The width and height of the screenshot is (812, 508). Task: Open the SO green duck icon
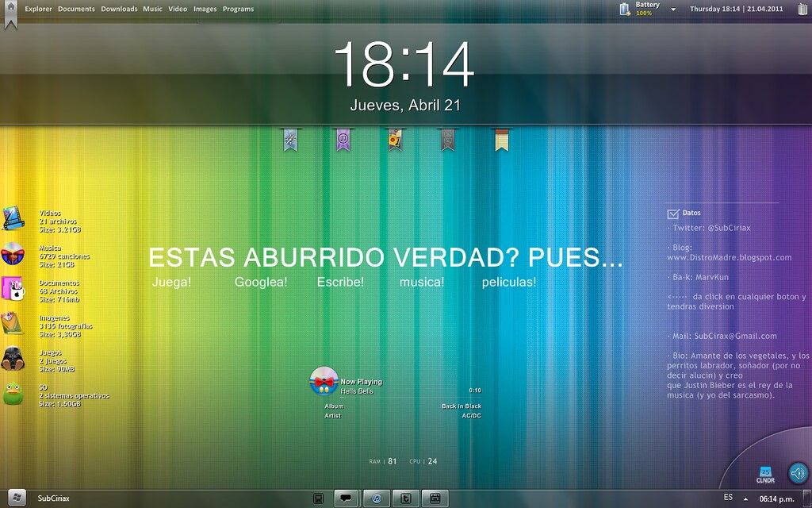(x=13, y=394)
